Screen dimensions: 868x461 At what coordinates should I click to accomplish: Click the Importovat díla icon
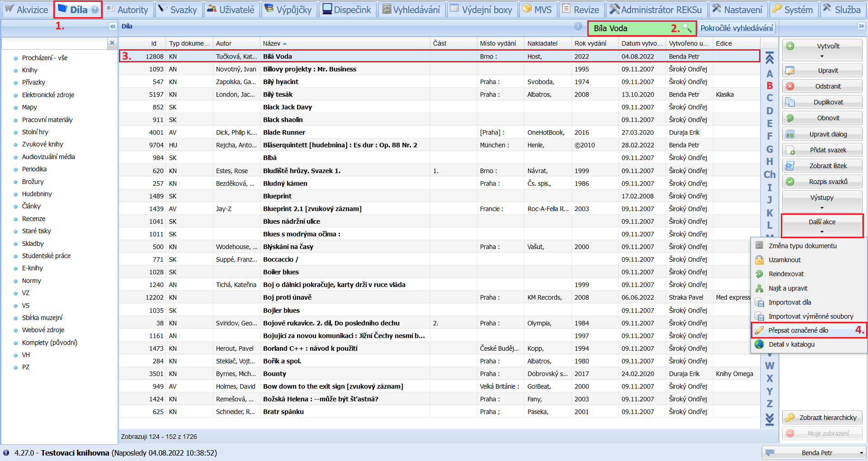pyautogui.click(x=759, y=302)
